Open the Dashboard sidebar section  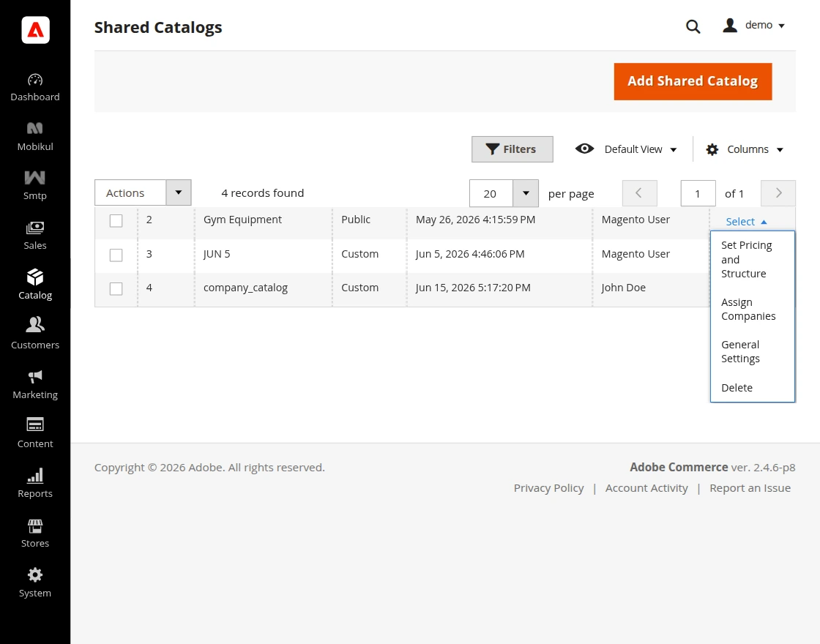(35, 88)
